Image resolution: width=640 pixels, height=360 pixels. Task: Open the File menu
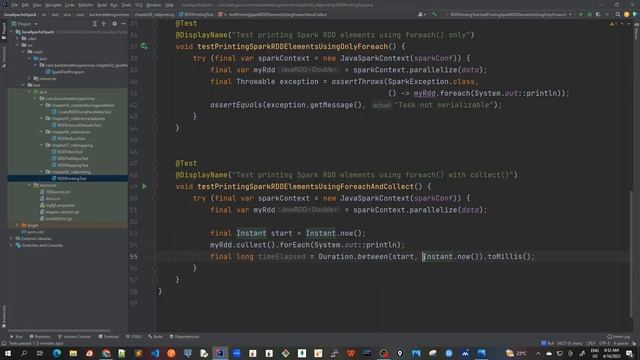tap(15, 5)
